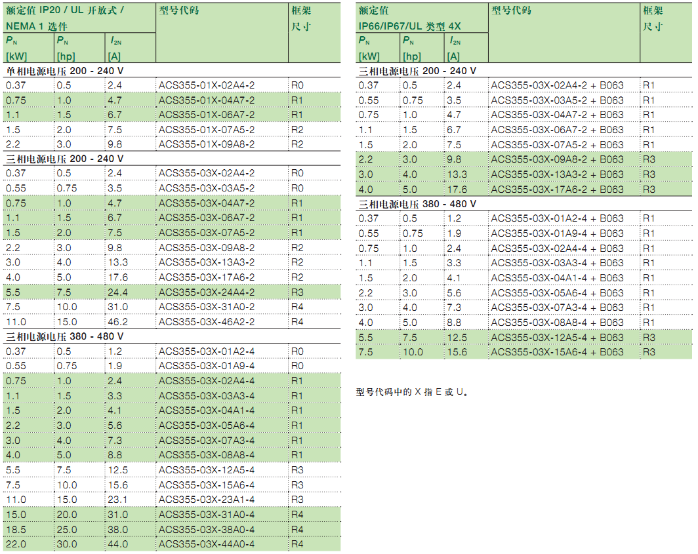Click ACS355-03X-15A6-4 + B063 code
Image resolution: width=698 pixels, height=554 pixels.
(557, 352)
